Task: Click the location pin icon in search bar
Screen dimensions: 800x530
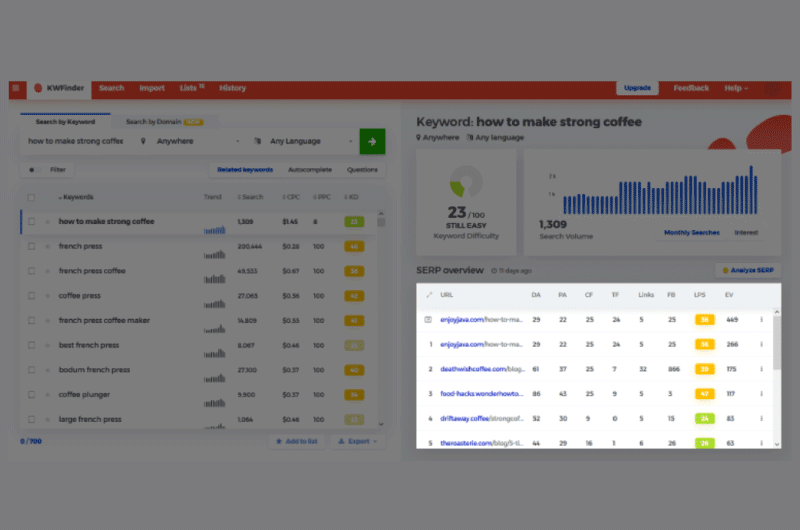Action: [143, 141]
